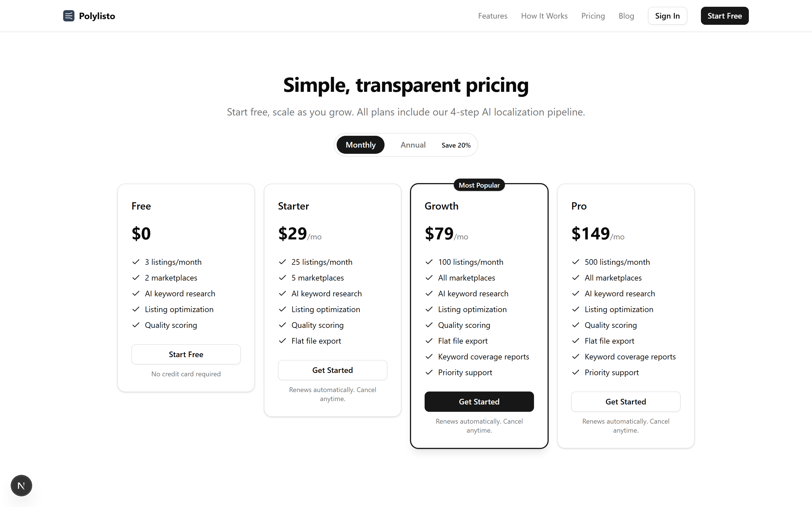Select Pricing in the navigation bar
Image resolution: width=812 pixels, height=507 pixels.
pos(593,16)
